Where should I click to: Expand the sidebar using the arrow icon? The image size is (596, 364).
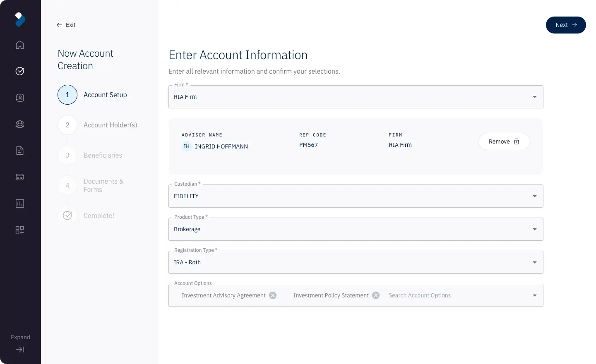click(x=20, y=349)
